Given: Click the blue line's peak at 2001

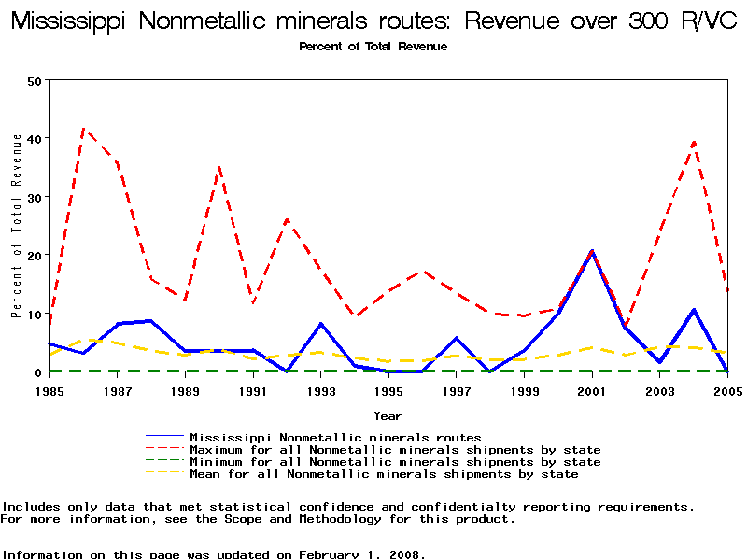Looking at the screenshot, I should click(592, 252).
